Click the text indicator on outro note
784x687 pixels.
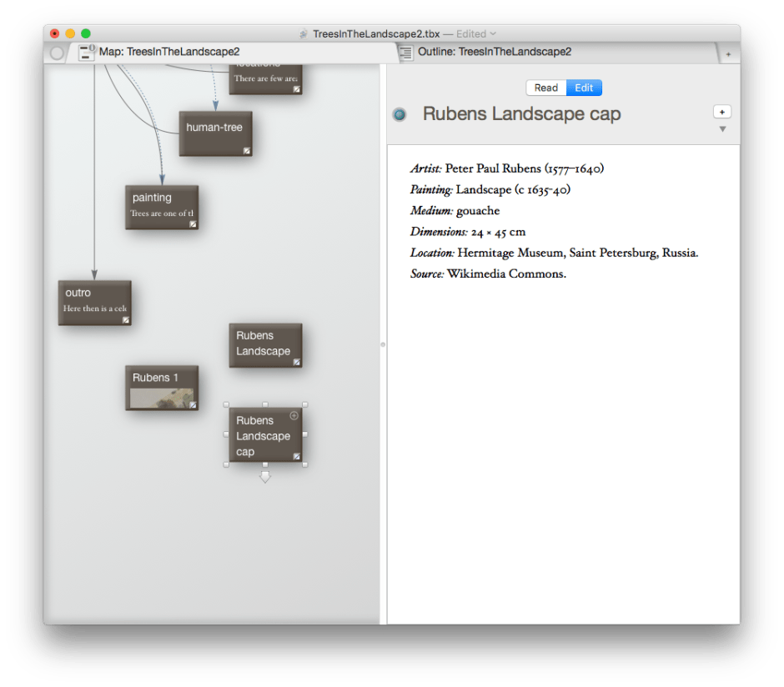pyautogui.click(x=127, y=319)
